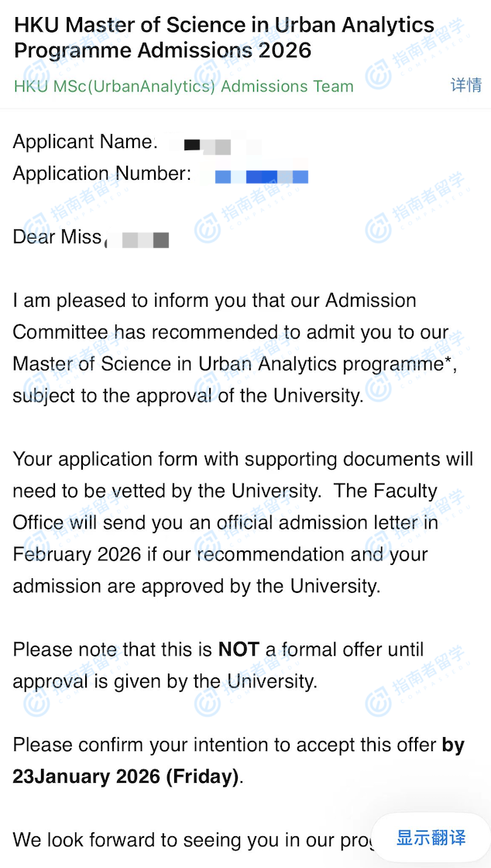
Task: Tap the blurred blue application number
Action: click(x=261, y=177)
